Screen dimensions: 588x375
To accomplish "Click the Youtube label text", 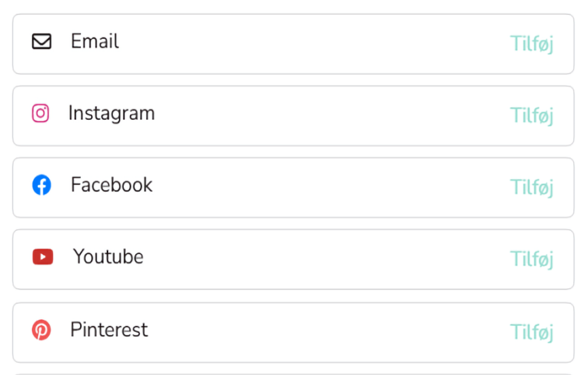I will point(108,257).
